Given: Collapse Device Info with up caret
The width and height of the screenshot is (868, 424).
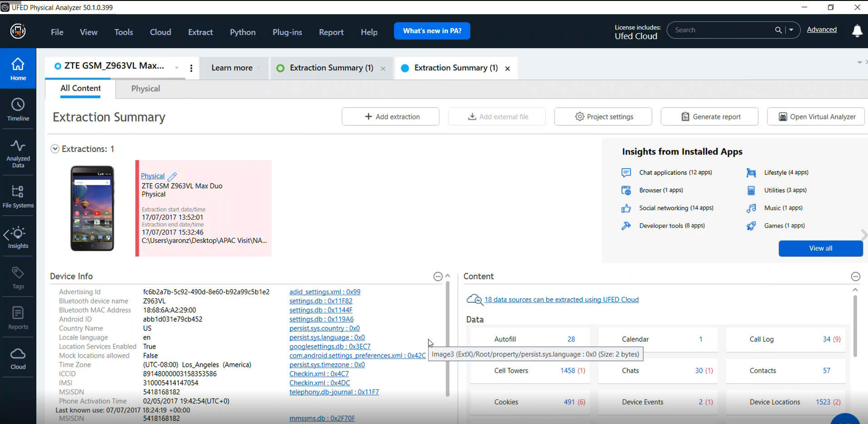Looking at the screenshot, I should (448, 276).
